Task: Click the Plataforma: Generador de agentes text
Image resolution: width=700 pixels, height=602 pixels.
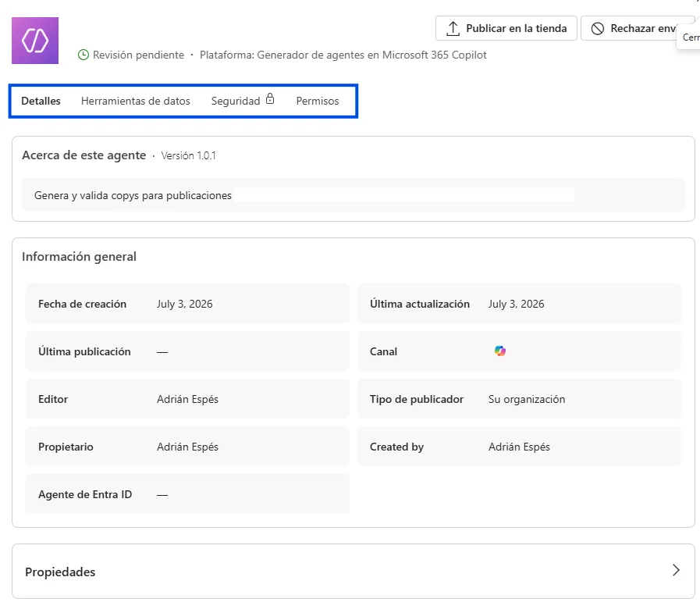Action: [x=343, y=55]
